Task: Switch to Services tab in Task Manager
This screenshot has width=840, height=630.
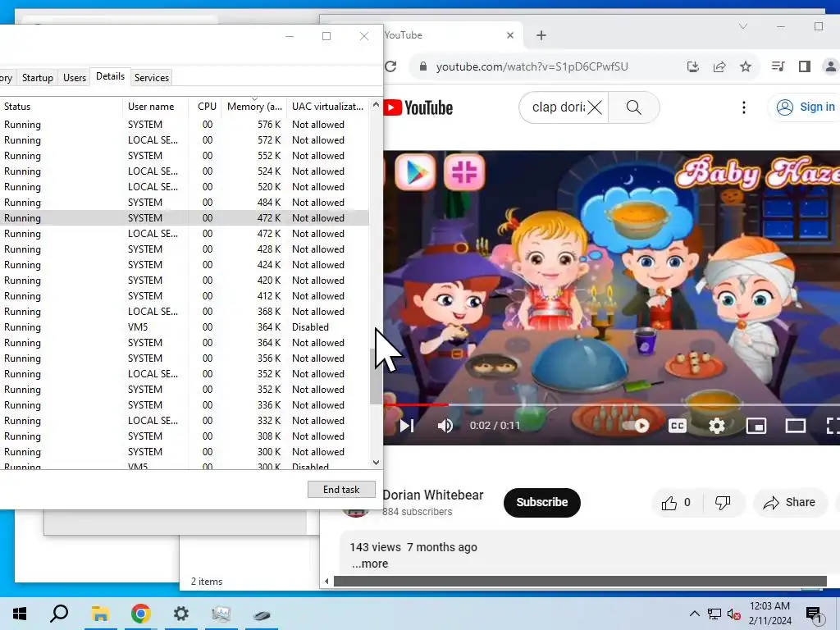Action: (x=152, y=78)
